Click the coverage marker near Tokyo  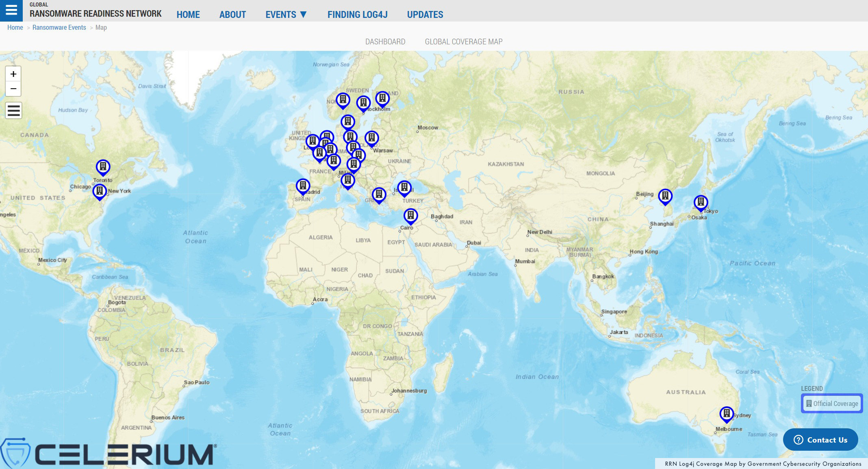pos(701,202)
